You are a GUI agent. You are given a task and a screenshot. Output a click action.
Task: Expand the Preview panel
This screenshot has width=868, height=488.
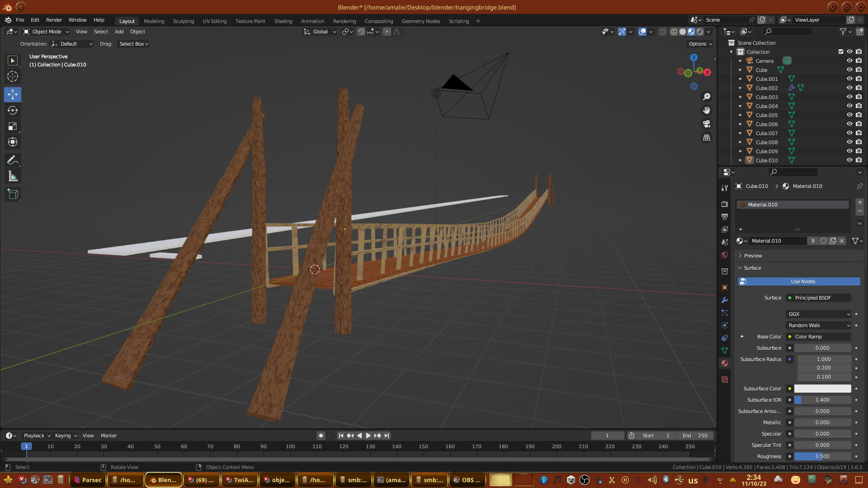(753, 256)
